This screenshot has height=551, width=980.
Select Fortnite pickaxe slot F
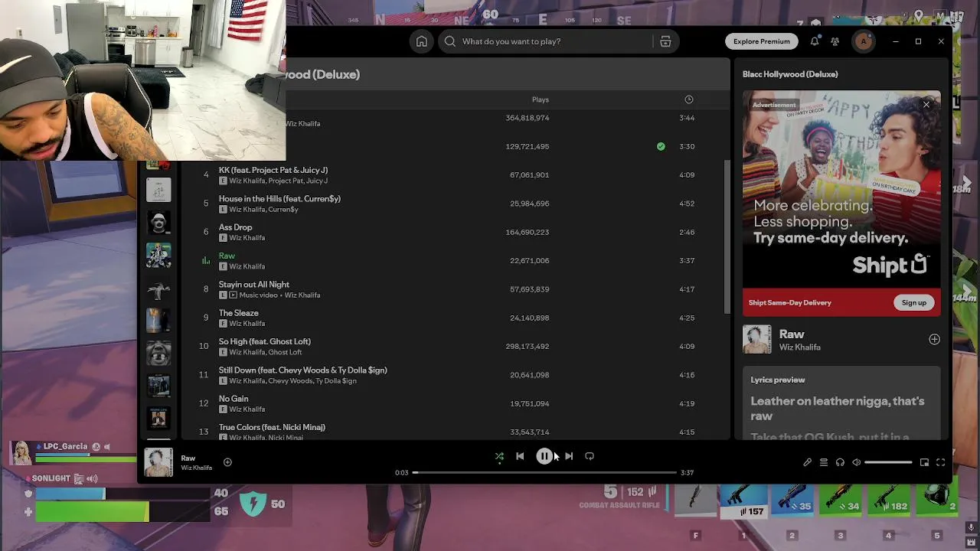tap(695, 501)
